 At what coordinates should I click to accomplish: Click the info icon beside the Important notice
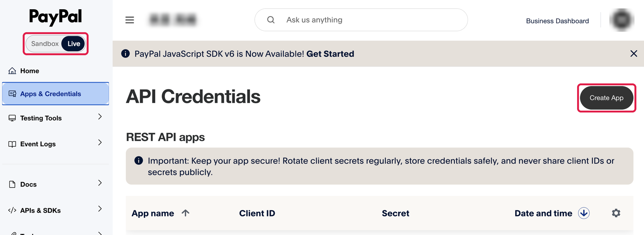138,161
